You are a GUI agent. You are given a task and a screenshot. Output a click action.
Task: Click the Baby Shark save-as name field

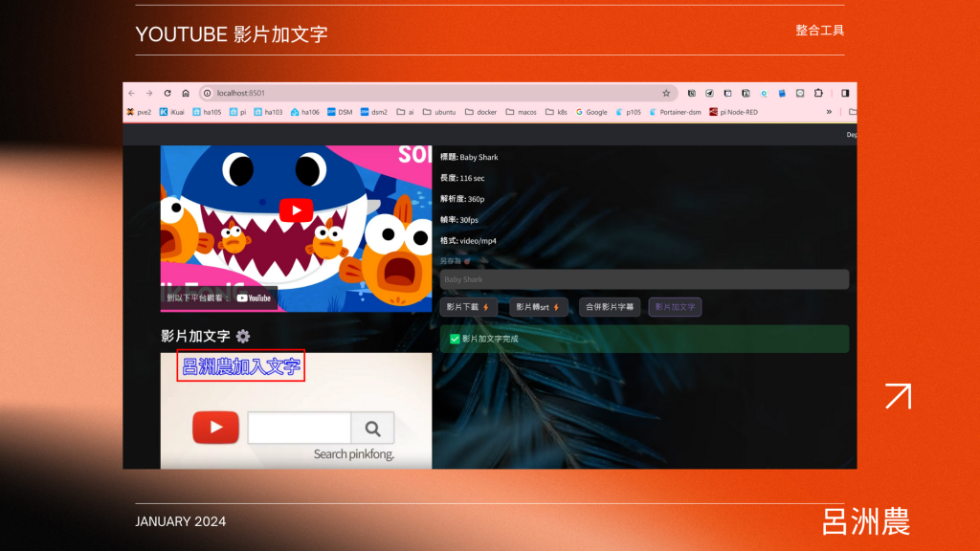644,279
